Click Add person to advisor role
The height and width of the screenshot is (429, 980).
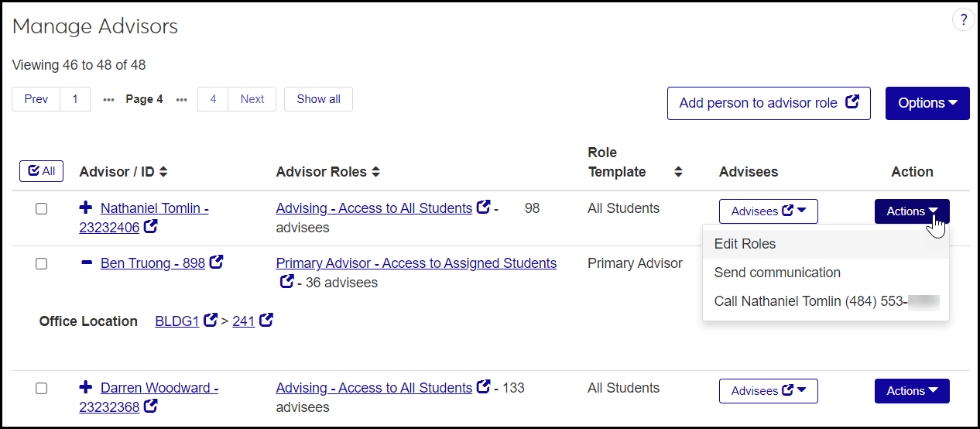coord(768,103)
